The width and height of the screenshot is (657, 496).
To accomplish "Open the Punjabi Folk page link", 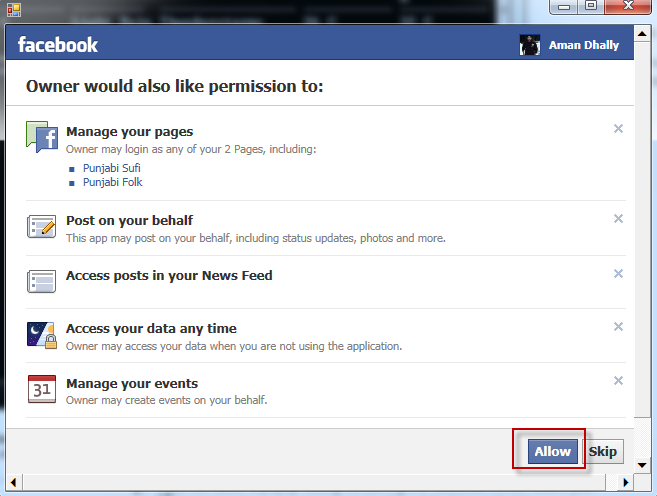I will pos(111,182).
